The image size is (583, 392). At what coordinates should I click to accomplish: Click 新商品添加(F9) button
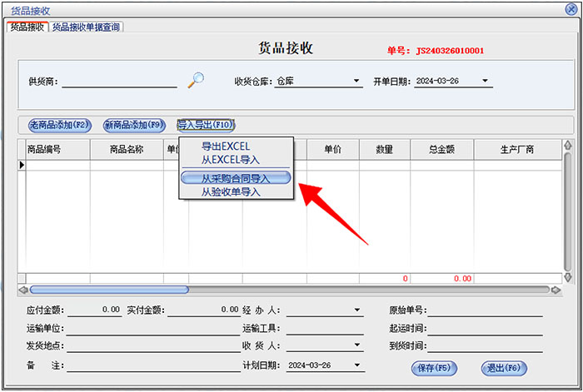click(134, 126)
